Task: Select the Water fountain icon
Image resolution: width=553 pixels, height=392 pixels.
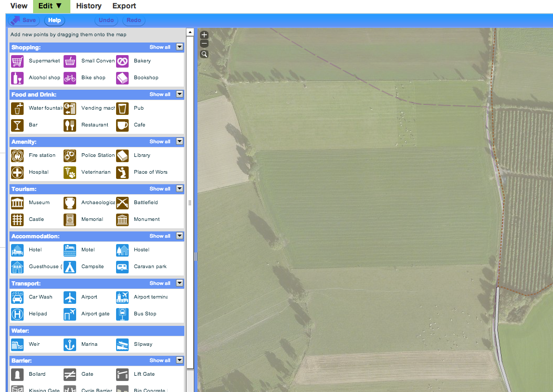Action: click(x=17, y=108)
